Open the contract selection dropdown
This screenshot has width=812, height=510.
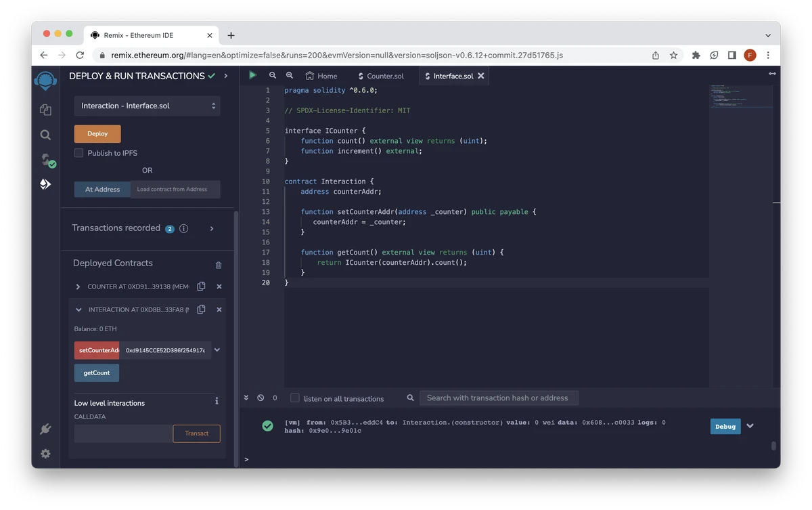(x=147, y=106)
